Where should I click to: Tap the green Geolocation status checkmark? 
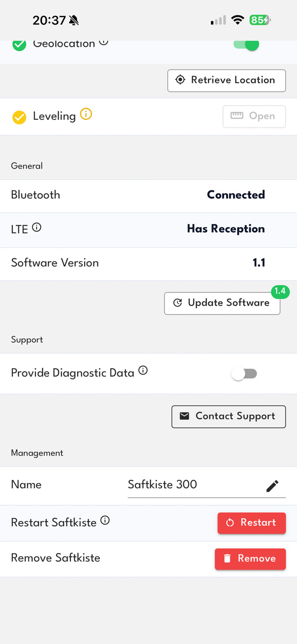coord(19,45)
